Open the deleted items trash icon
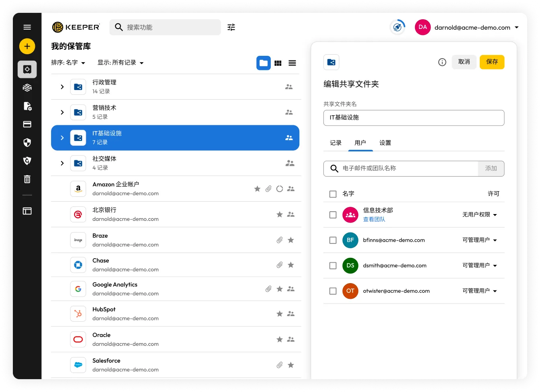 click(27, 179)
